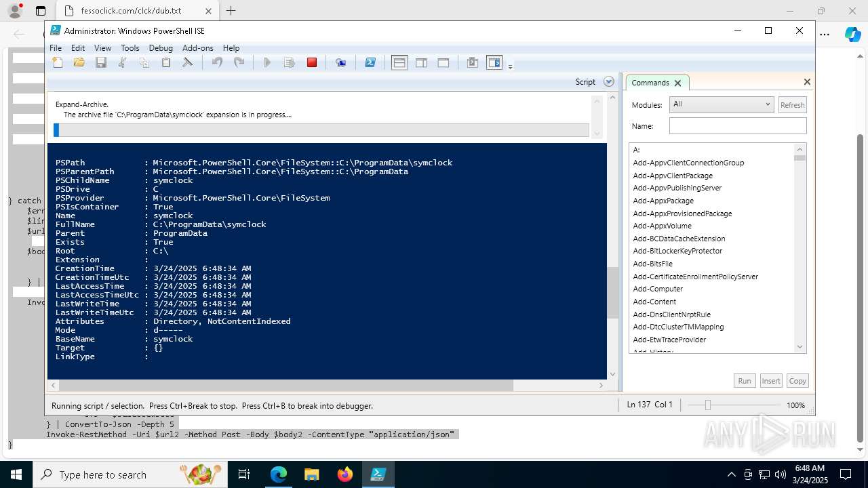Screen dimensions: 868x488
Task: Click the Open Script folder icon
Action: click(x=79, y=62)
